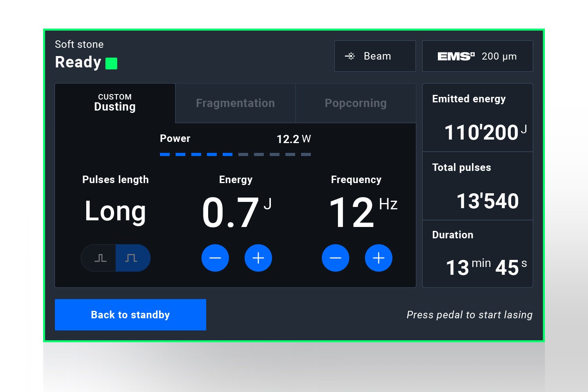Screen dimensions: 588x392
Task: Switch to the Custom Dusting tab
Action: tap(115, 103)
